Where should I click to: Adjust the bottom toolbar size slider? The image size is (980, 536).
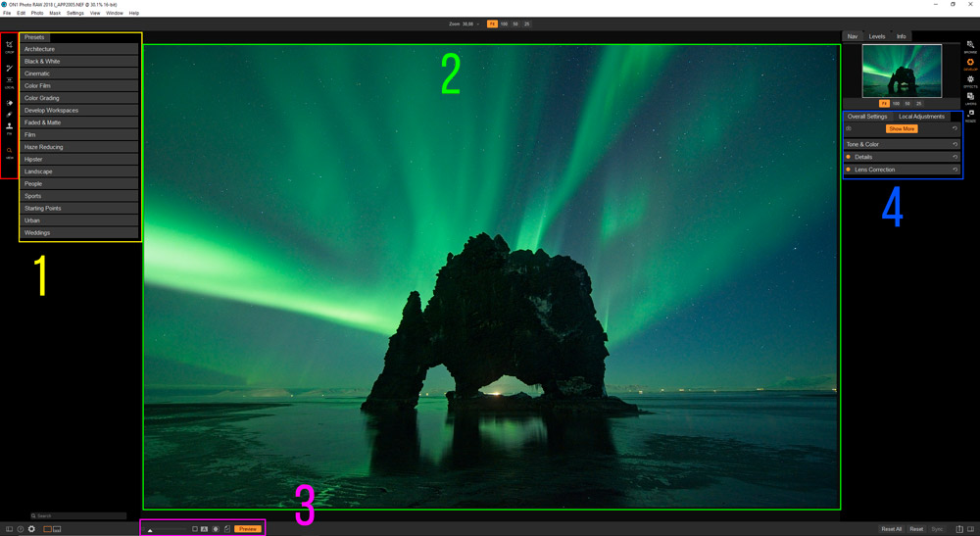pyautogui.click(x=167, y=529)
